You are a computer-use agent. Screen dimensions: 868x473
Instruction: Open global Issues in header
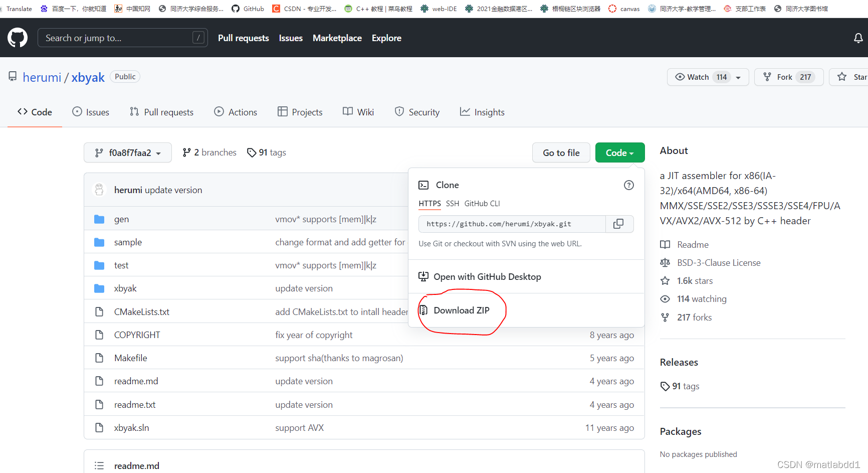291,38
